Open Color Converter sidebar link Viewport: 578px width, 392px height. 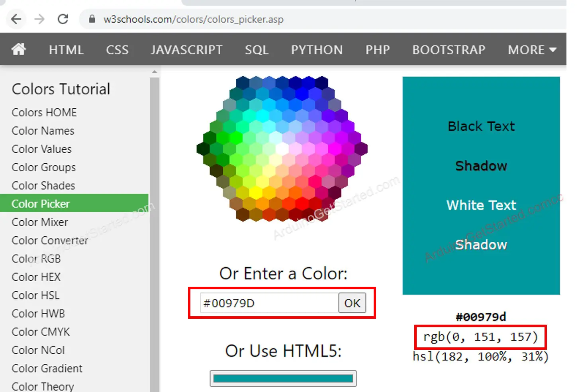point(50,241)
